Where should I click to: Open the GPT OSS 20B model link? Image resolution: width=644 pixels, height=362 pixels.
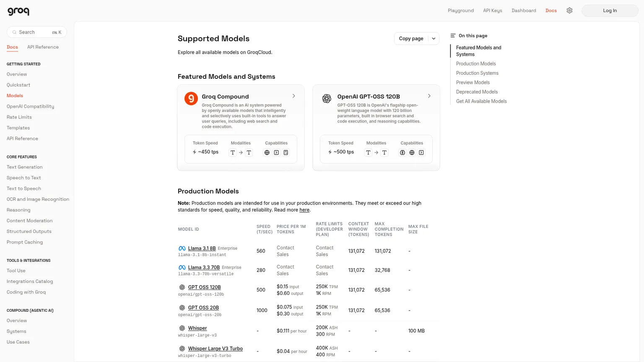pyautogui.click(x=203, y=308)
